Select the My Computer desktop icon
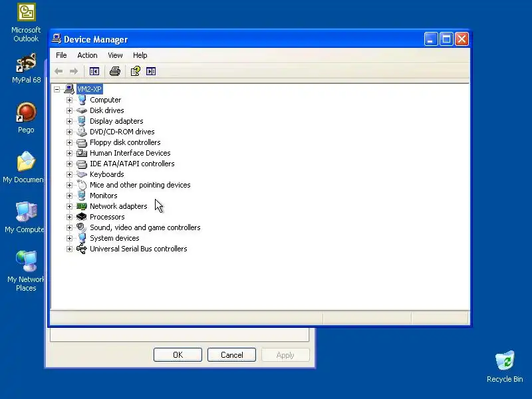 [25, 217]
